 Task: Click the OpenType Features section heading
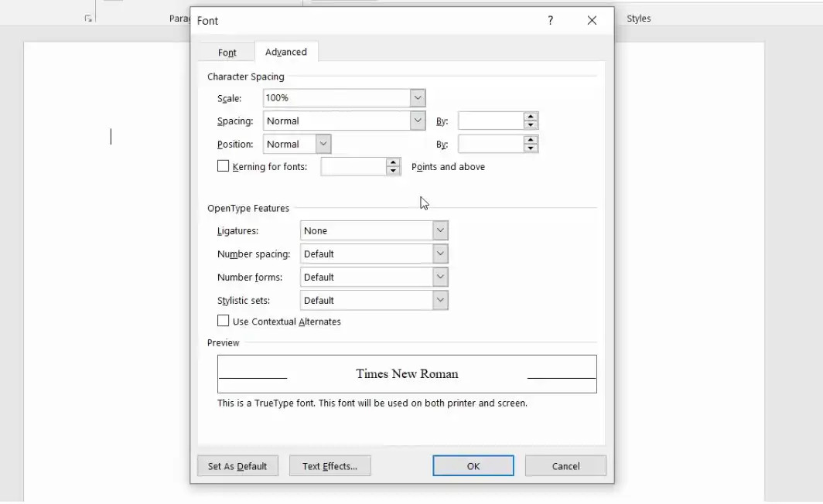click(248, 208)
